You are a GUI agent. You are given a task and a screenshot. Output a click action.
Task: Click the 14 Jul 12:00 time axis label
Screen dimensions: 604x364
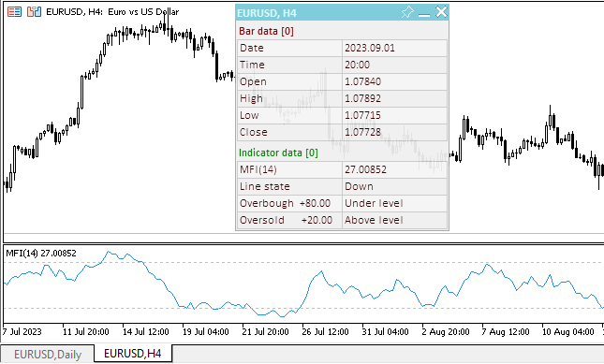point(145,331)
